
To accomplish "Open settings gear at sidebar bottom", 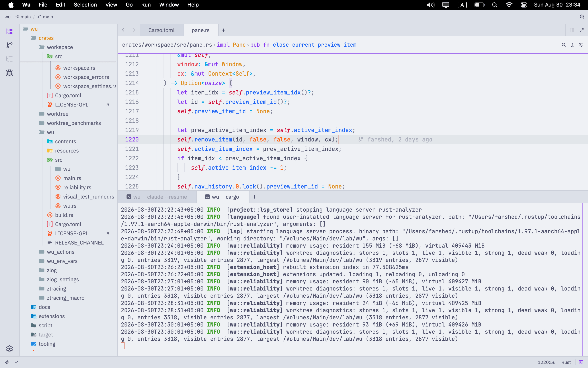I will click(9, 349).
